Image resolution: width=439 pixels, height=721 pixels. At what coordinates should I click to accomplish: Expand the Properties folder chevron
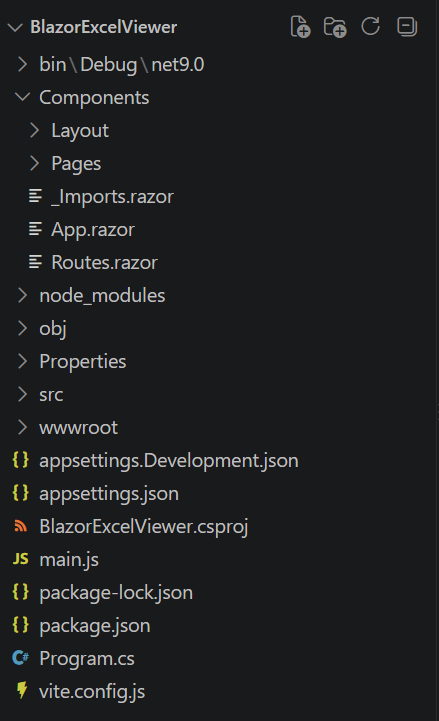[x=22, y=361]
